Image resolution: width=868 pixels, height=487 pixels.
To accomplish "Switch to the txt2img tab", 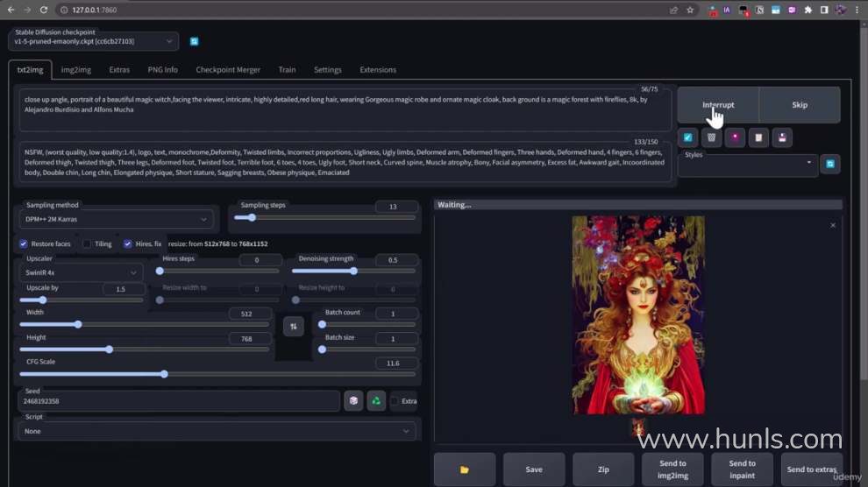I will pyautogui.click(x=30, y=70).
